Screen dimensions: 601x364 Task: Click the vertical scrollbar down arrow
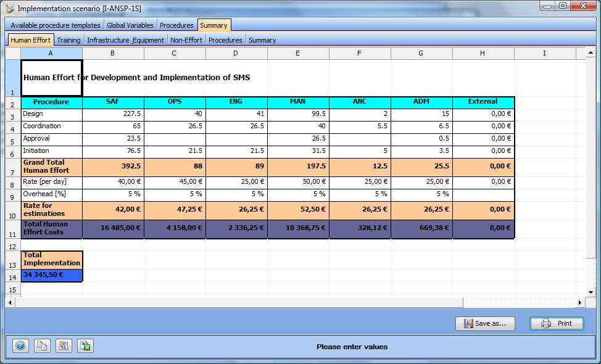coord(591,292)
